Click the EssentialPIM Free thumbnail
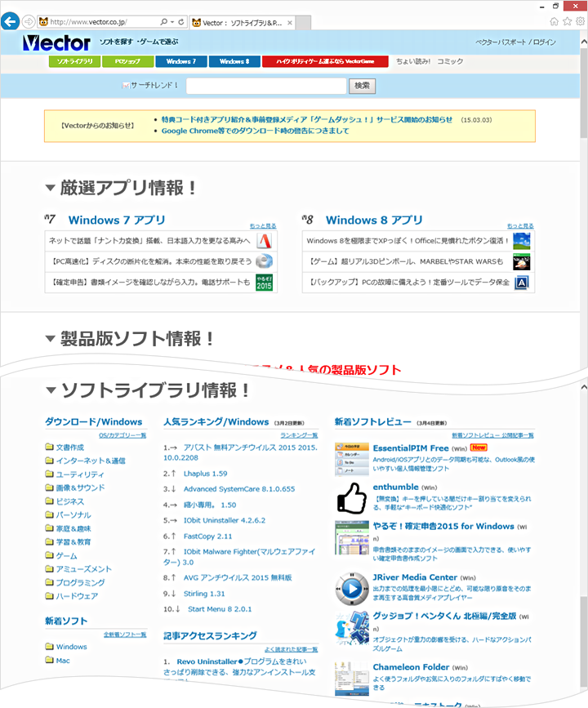The height and width of the screenshot is (708, 588). tap(352, 459)
